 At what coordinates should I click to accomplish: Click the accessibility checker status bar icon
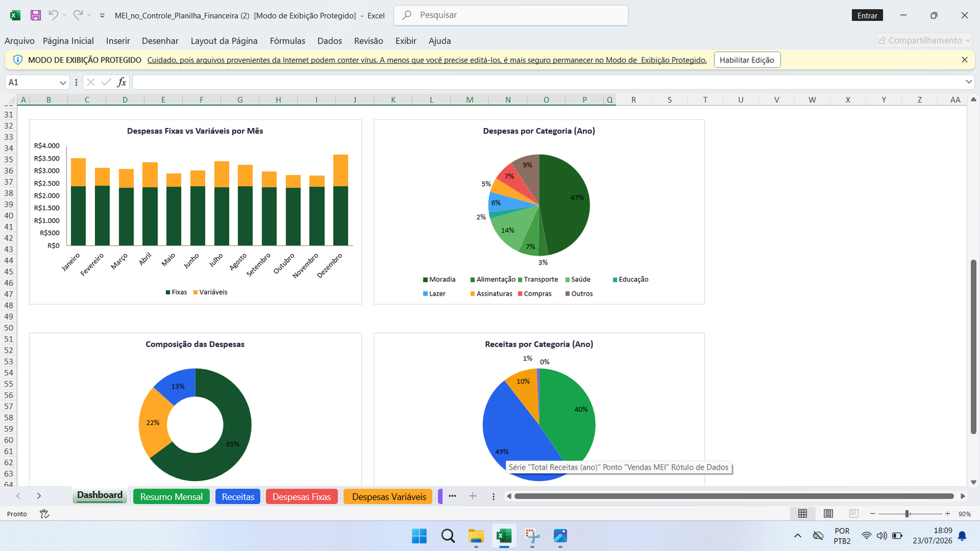44,514
